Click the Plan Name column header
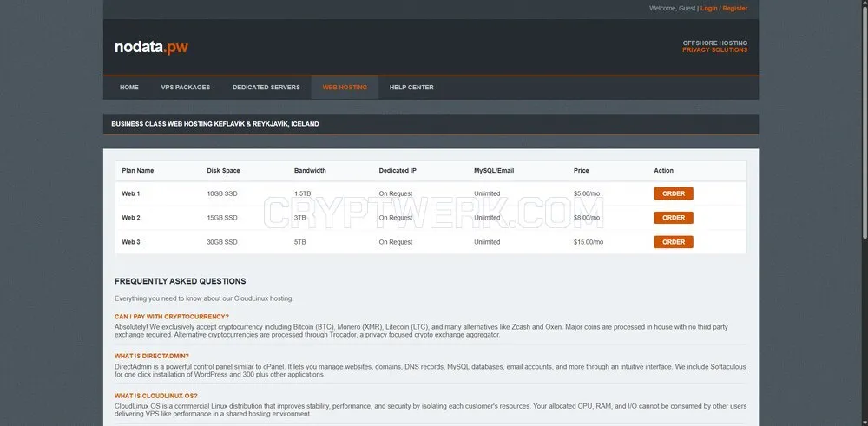This screenshot has height=426, width=868. (138, 170)
